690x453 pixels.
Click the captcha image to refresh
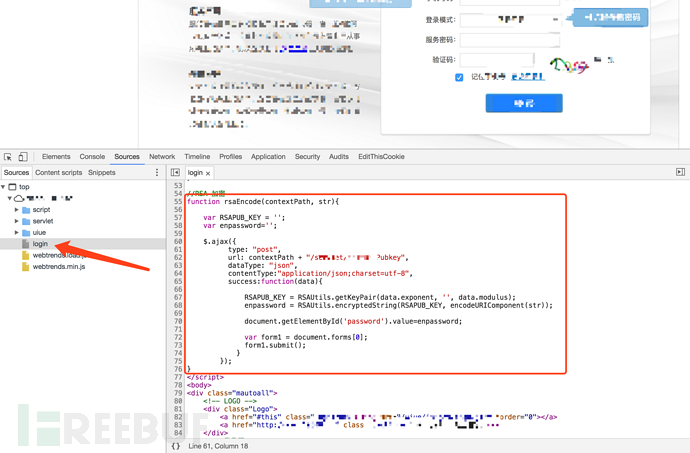click(569, 66)
